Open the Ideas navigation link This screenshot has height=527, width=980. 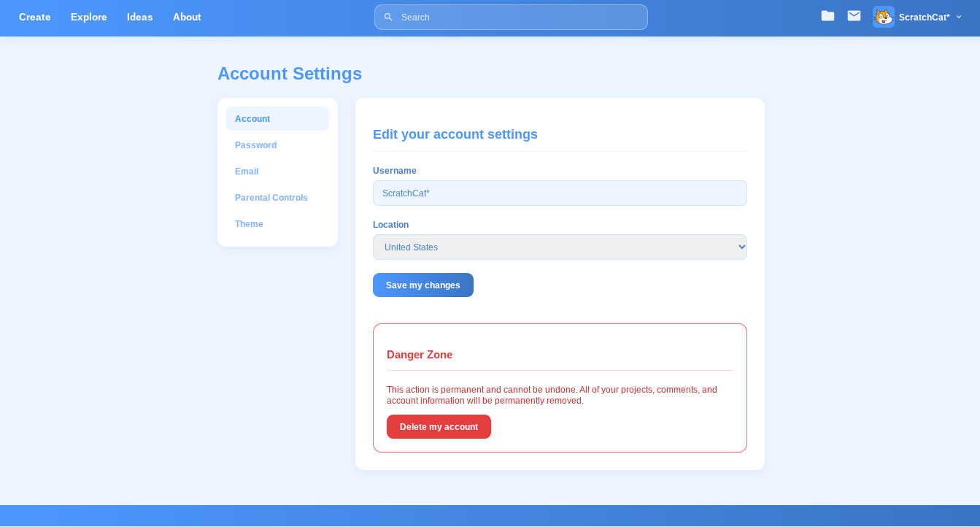(140, 17)
